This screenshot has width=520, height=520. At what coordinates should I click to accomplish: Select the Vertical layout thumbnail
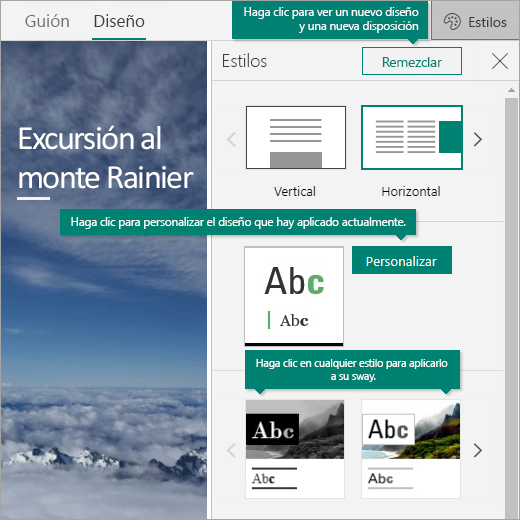pyautogui.click(x=296, y=137)
